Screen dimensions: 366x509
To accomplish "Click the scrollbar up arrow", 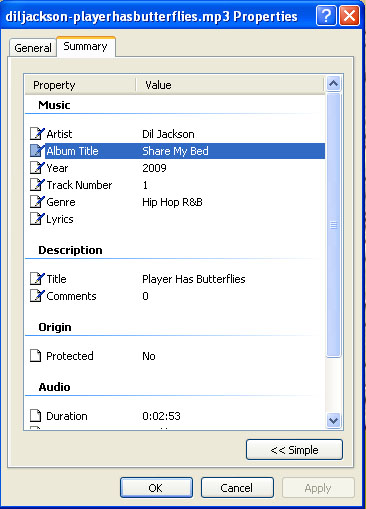I will click(x=334, y=84).
